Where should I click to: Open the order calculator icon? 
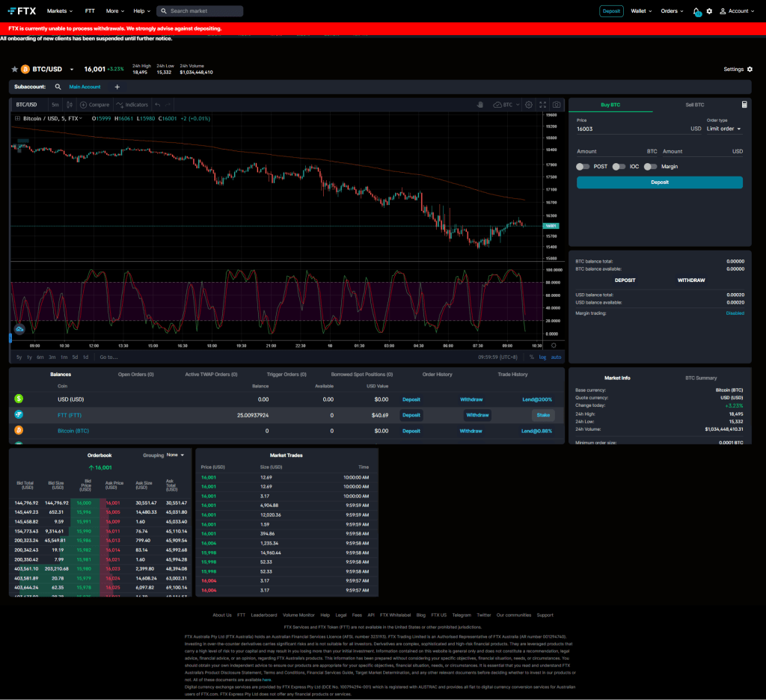click(744, 105)
